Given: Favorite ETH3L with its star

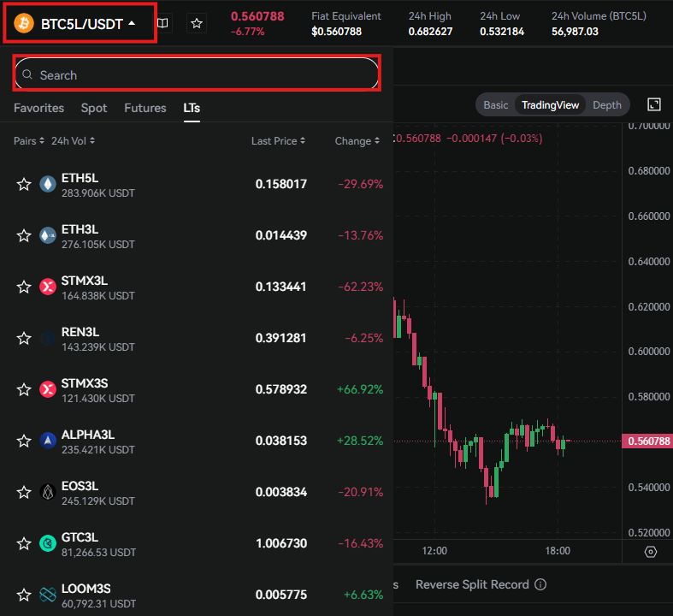Looking at the screenshot, I should (x=24, y=235).
